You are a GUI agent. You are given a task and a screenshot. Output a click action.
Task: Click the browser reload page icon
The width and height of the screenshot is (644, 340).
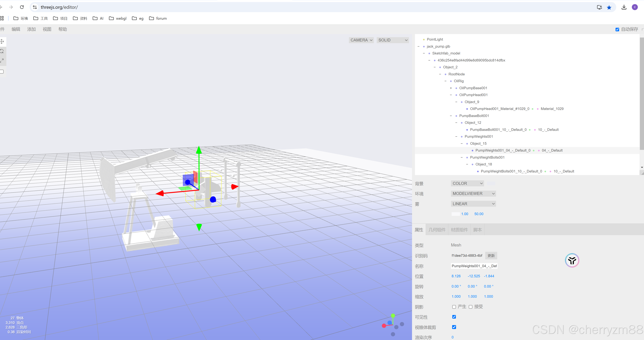point(22,7)
